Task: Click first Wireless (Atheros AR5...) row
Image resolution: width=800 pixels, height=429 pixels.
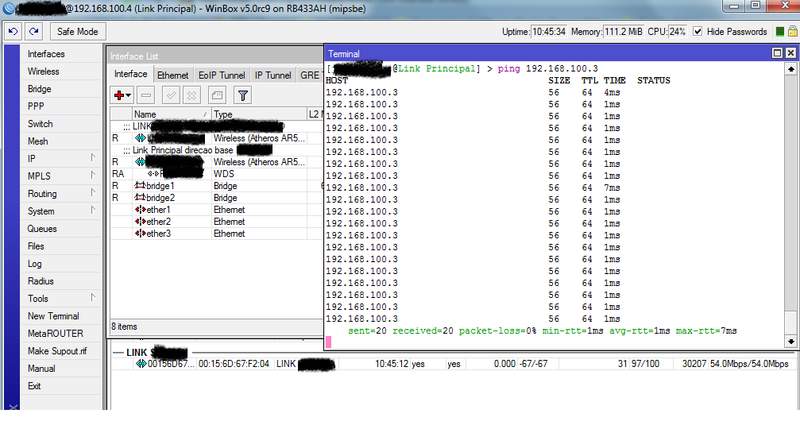Action: pyautogui.click(x=217, y=138)
